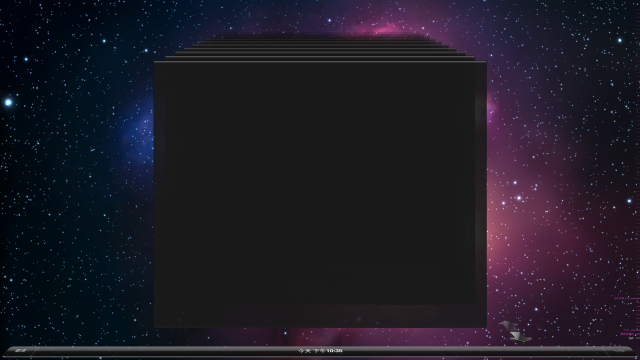This screenshot has height=360, width=640.
Task: Click the '今天 下午10:38' time label
Action: (320, 351)
